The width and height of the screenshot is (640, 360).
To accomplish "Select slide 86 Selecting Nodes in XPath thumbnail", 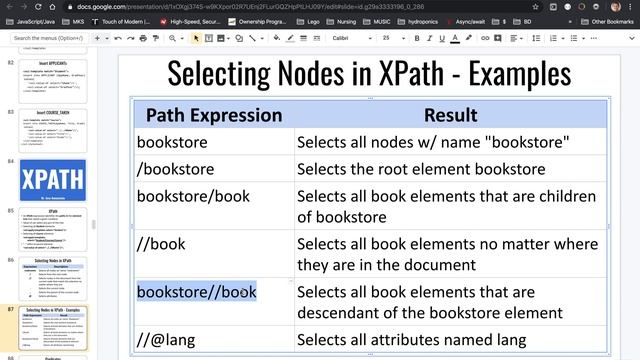I will [53, 279].
